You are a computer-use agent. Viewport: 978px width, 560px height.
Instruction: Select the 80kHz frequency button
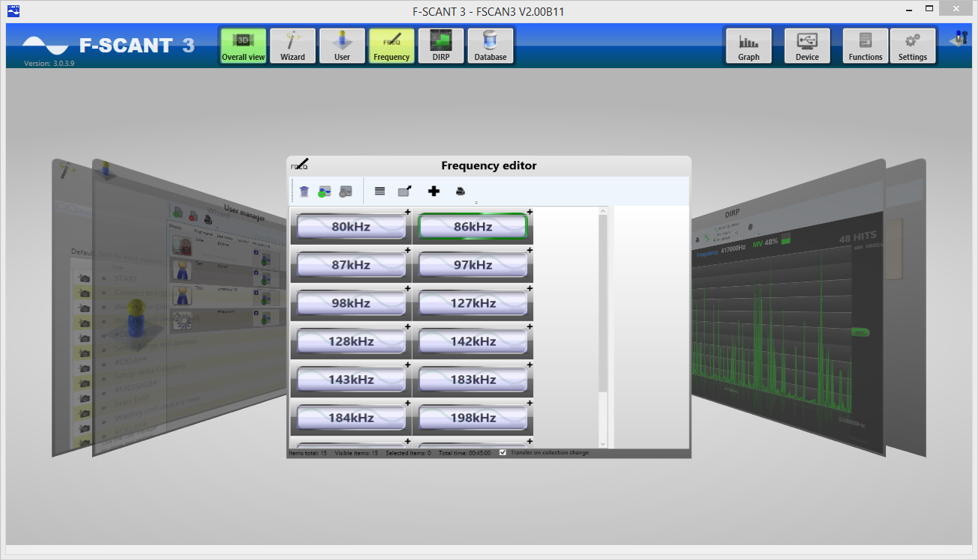351,226
